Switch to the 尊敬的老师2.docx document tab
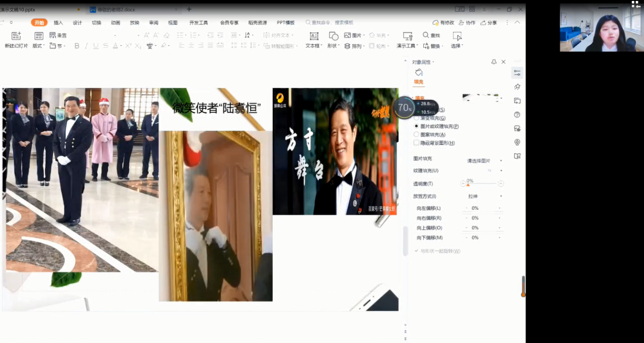The image size is (644, 343). tap(135, 9)
